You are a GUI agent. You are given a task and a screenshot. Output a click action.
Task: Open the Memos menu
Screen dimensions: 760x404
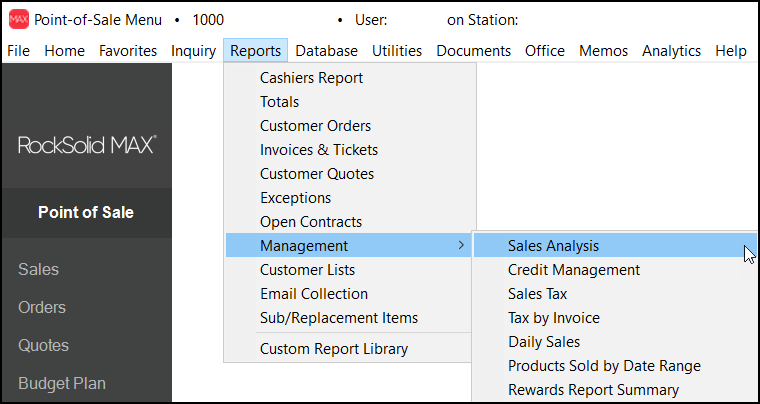603,51
